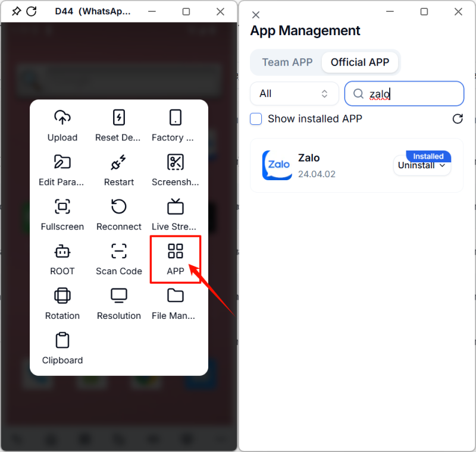Screen dimensions: 476x452
Task: Pin the D44 device window
Action: tap(16, 11)
